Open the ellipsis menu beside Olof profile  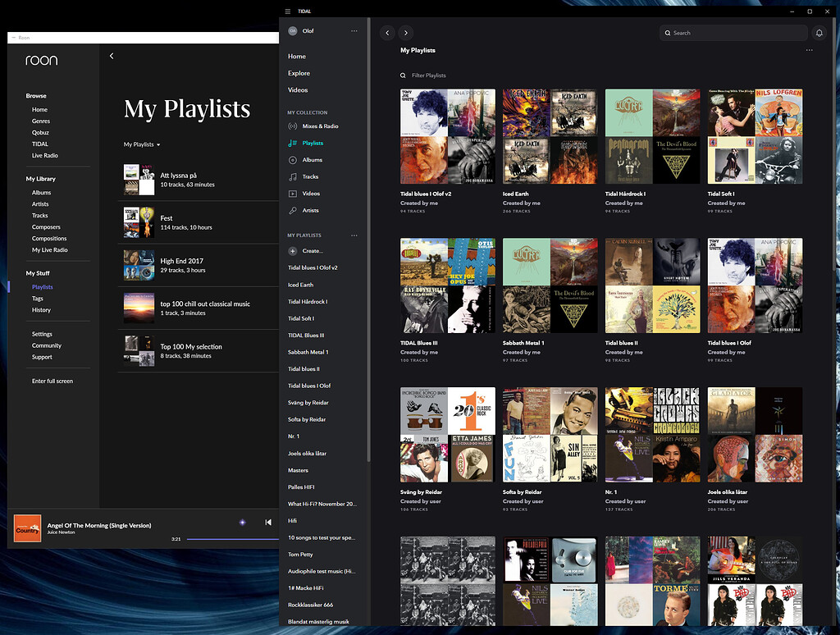point(354,30)
